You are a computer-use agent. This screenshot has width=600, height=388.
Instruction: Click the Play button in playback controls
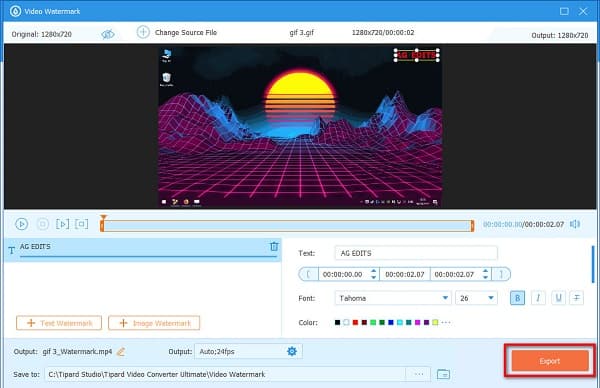(21, 224)
